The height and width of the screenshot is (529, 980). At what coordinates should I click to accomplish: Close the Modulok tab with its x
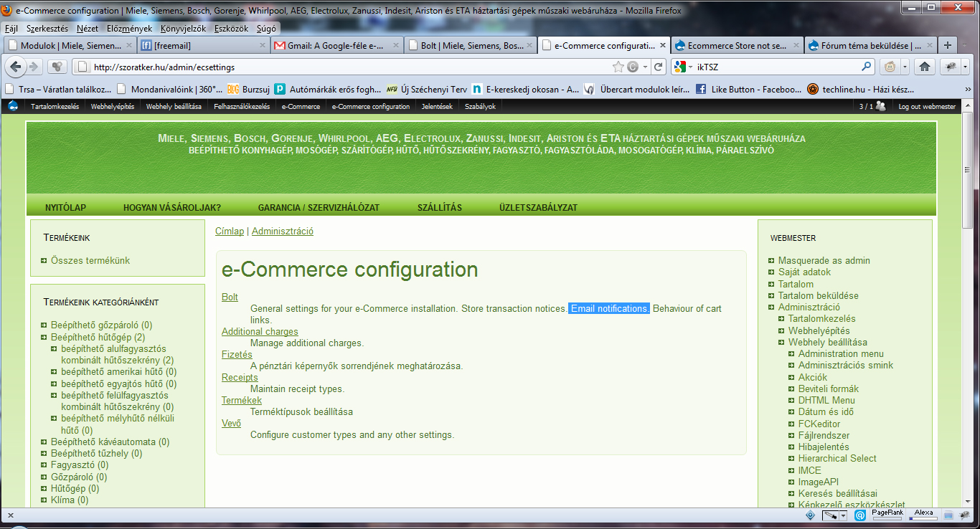129,45
